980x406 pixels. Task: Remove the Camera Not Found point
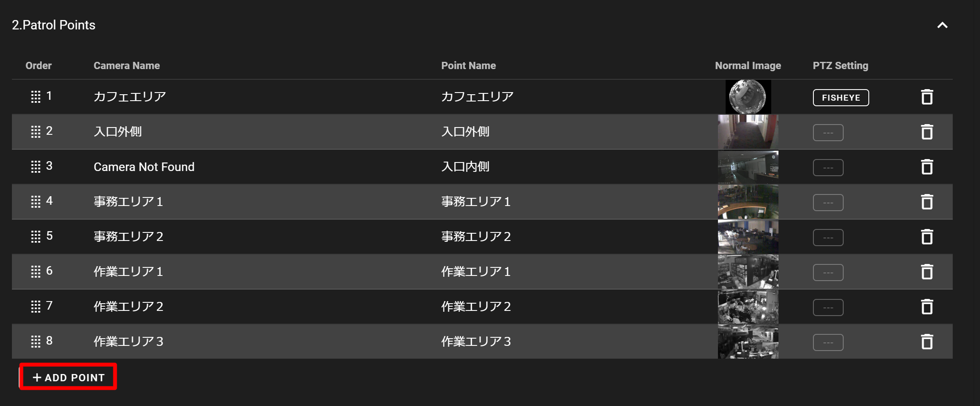click(x=927, y=167)
